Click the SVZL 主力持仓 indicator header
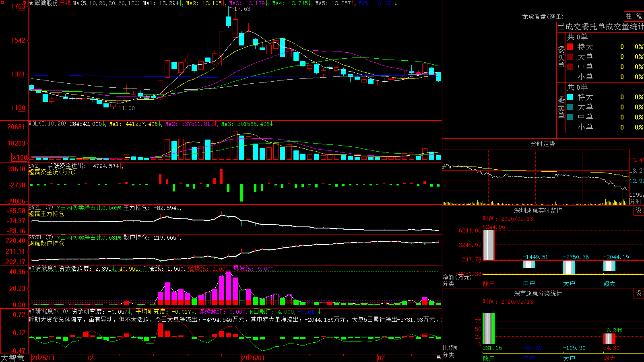The image size is (644, 362). [x=105, y=208]
